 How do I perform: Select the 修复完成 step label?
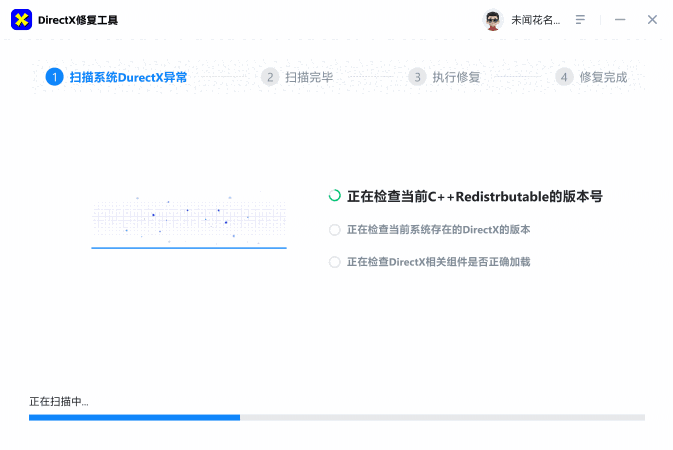(x=603, y=78)
